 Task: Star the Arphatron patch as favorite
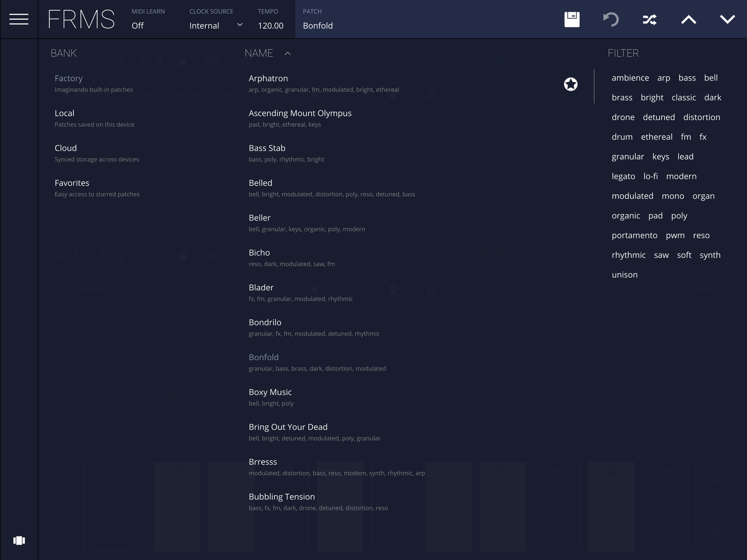click(570, 84)
